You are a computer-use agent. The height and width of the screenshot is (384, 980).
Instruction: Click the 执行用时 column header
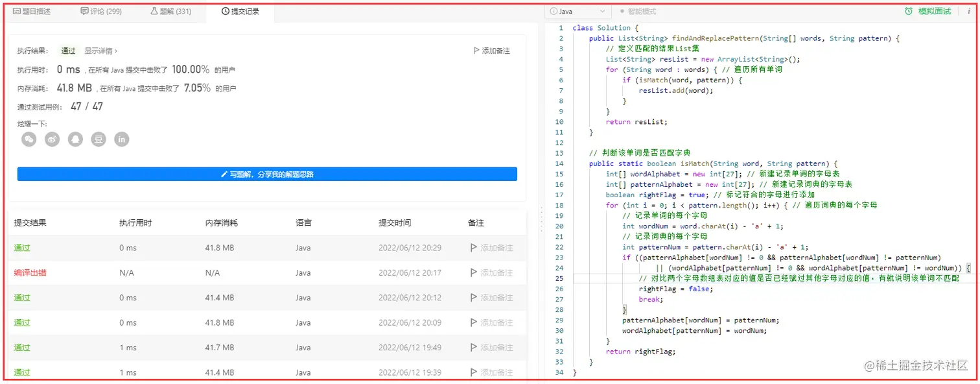tap(135, 223)
